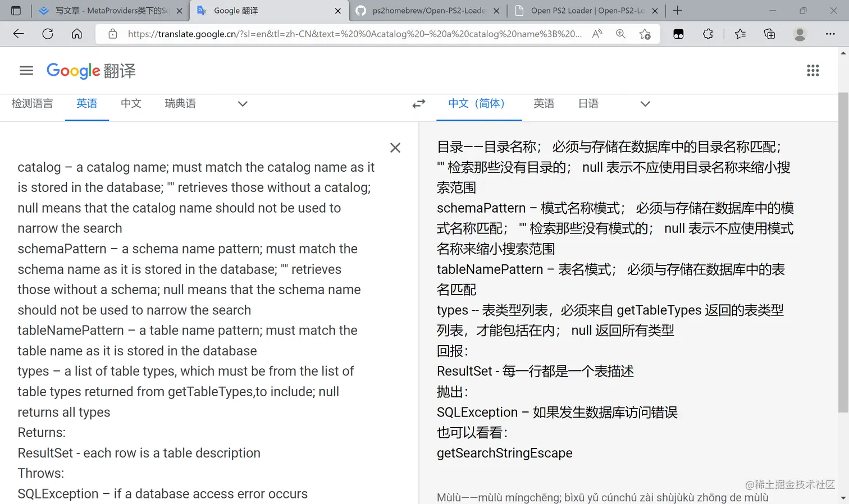Click source line 'ResultSet - each row is a table description'

click(x=139, y=453)
